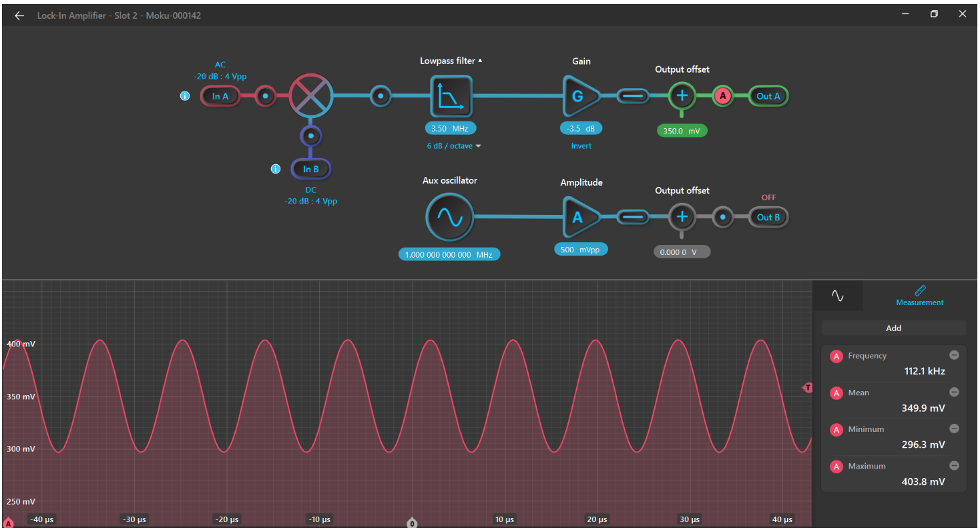Remove the Frequency measurement with minus toggle
Image resolution: width=980 pixels, height=530 pixels.
954,355
